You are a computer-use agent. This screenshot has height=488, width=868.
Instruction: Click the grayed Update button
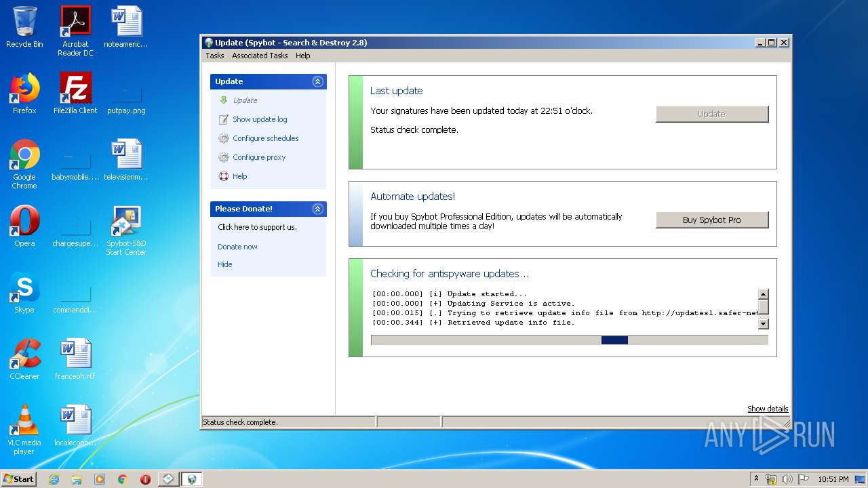[x=712, y=114]
